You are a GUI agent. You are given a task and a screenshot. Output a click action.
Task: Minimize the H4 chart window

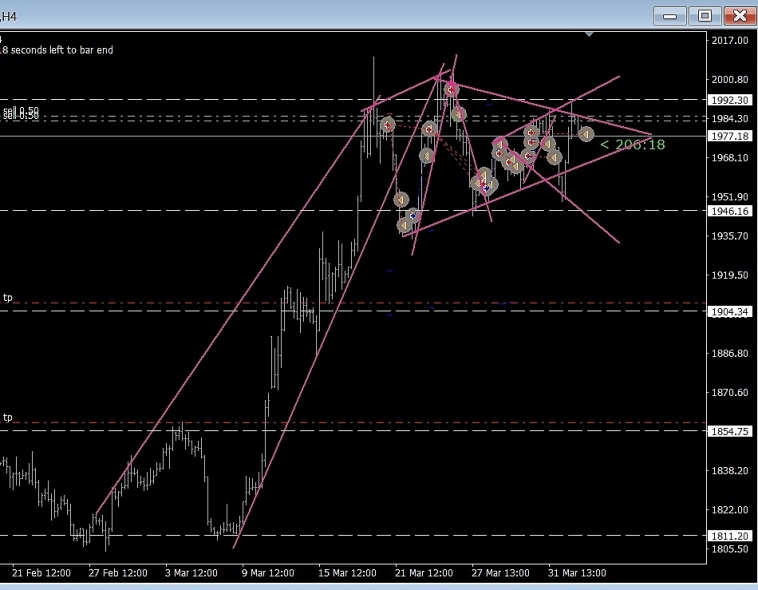point(670,16)
